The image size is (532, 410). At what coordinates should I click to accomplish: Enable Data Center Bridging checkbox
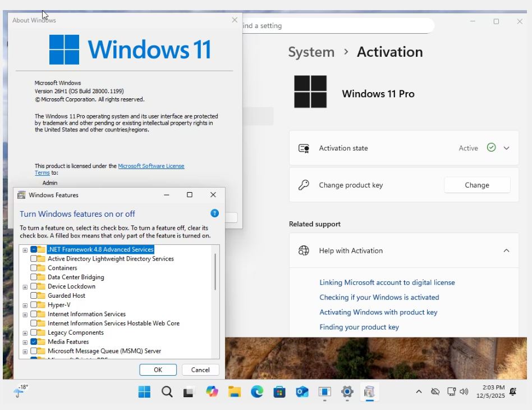click(34, 277)
